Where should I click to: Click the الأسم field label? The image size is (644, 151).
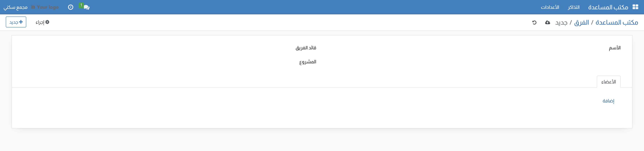(x=615, y=48)
